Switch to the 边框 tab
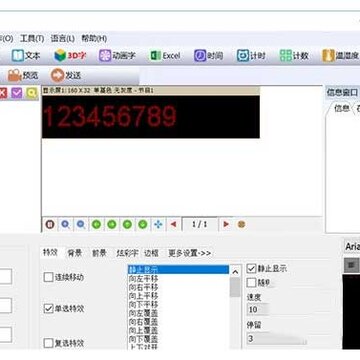360x360 pixels. click(151, 253)
